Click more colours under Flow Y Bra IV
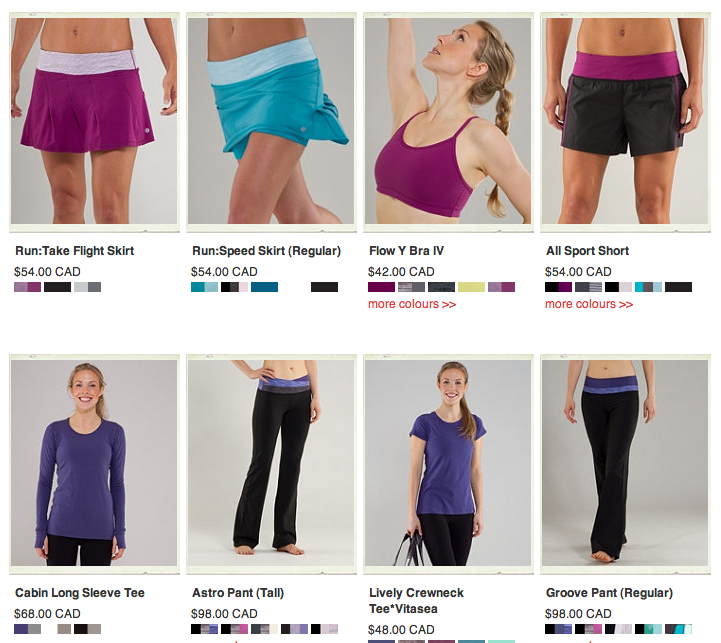This screenshot has width=721, height=643. click(x=412, y=304)
